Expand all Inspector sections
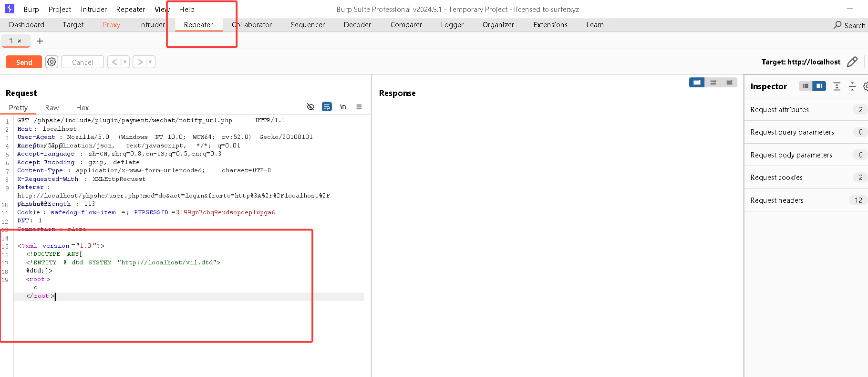Screen dimensions: 868x377 (x=837, y=86)
